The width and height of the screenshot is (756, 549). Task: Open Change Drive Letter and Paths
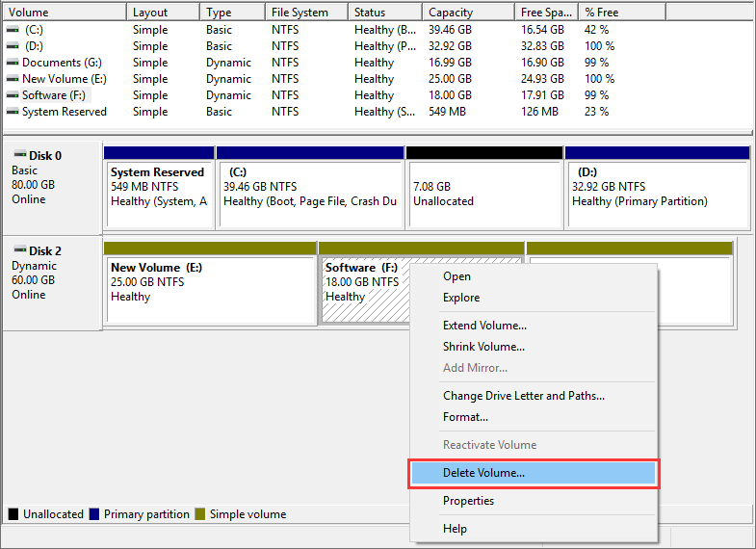(x=523, y=396)
